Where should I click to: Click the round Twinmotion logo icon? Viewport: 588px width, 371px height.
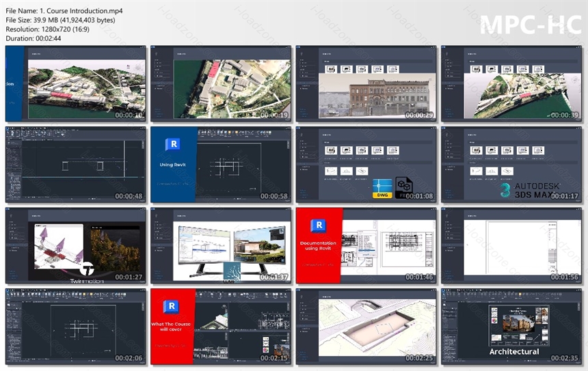pos(87,269)
